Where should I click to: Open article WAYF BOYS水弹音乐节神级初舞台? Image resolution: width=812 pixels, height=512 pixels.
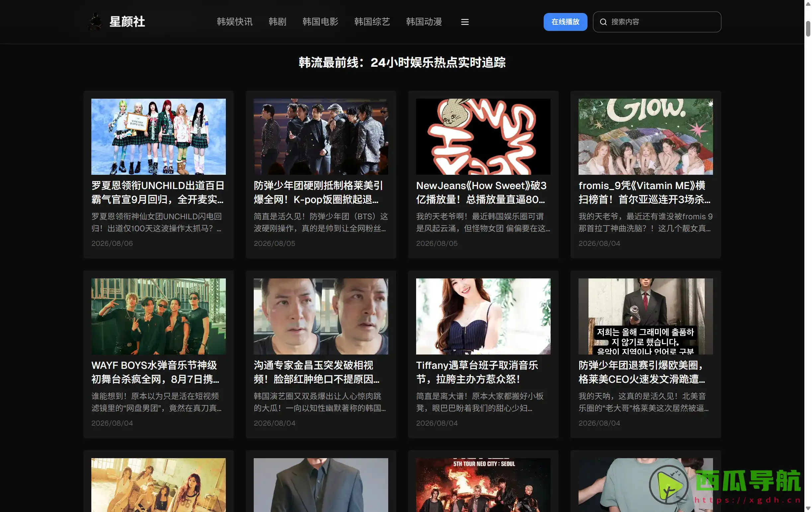(x=155, y=372)
